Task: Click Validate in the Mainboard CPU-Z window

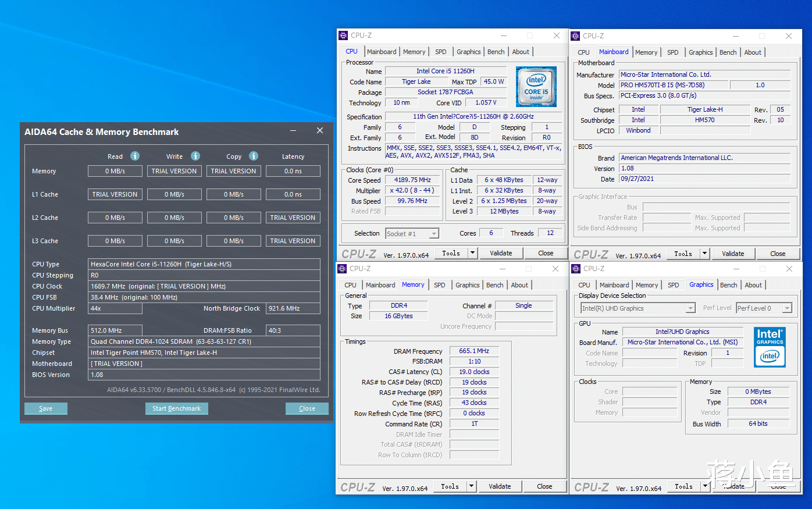Action: click(733, 254)
